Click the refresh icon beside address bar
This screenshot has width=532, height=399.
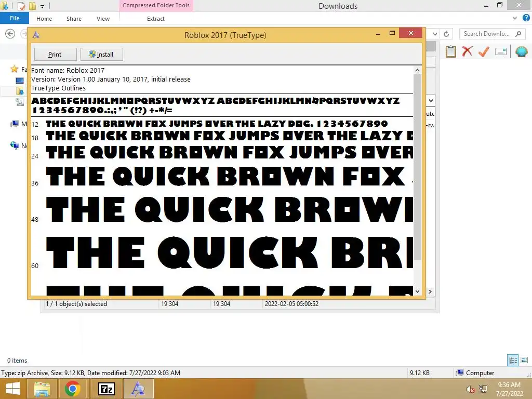pyautogui.click(x=446, y=34)
